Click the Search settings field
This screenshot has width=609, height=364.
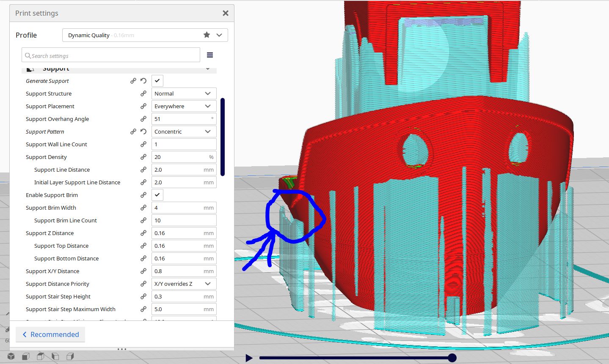[x=111, y=55]
